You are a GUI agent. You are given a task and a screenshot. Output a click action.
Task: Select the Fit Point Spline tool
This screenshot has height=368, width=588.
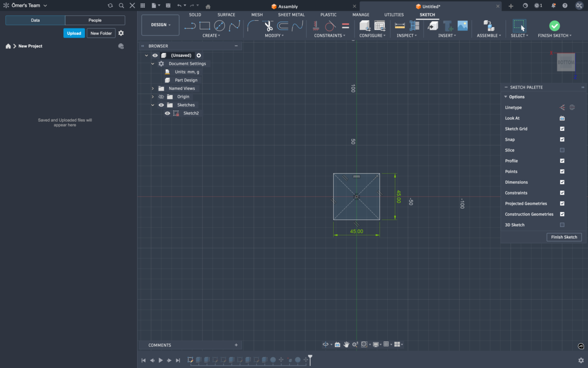pyautogui.click(x=234, y=26)
